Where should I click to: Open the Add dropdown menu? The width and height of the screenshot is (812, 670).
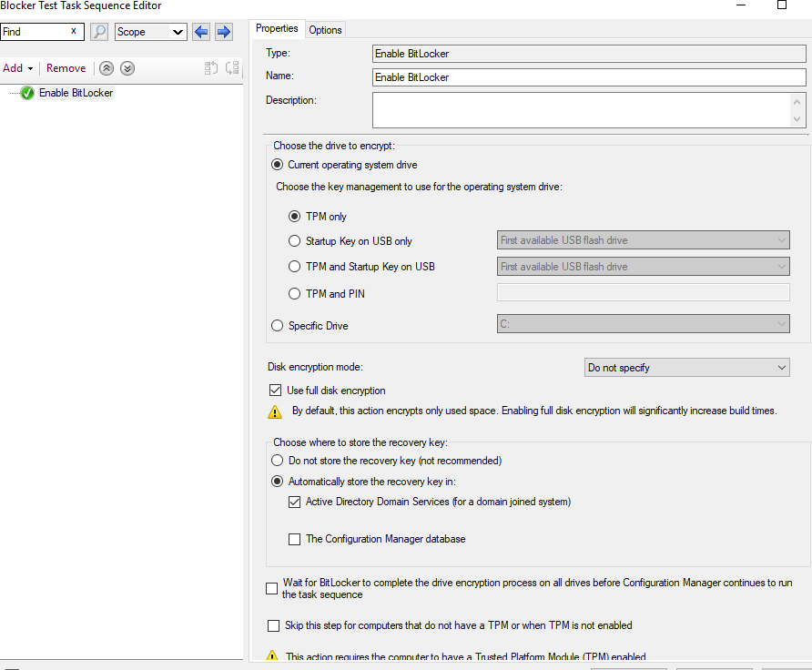click(x=18, y=68)
